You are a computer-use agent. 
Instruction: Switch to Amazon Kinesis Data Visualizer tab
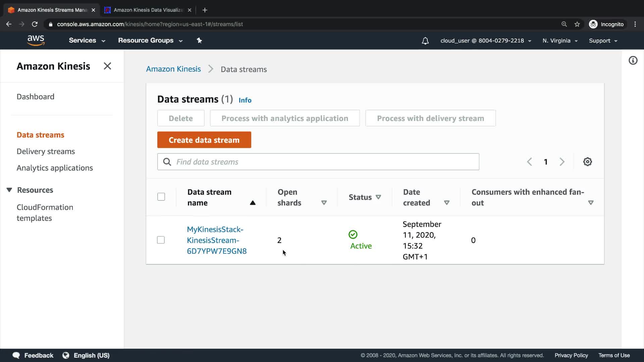pos(148,10)
